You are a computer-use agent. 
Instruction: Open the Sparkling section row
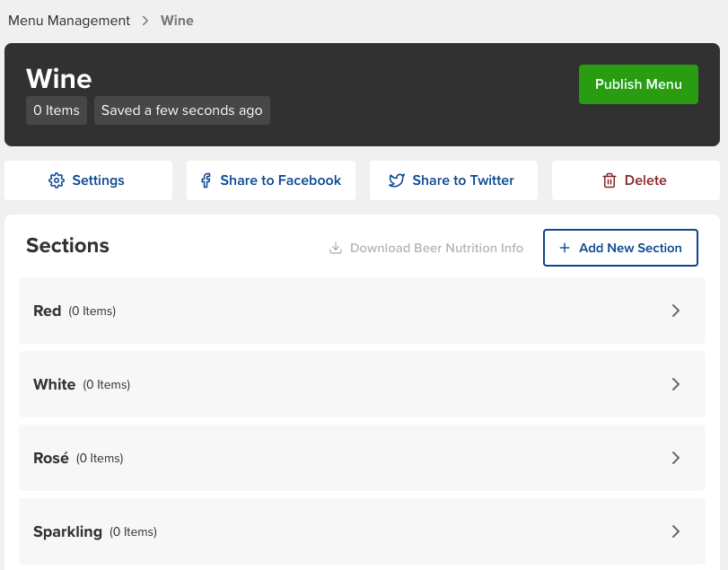click(x=362, y=531)
